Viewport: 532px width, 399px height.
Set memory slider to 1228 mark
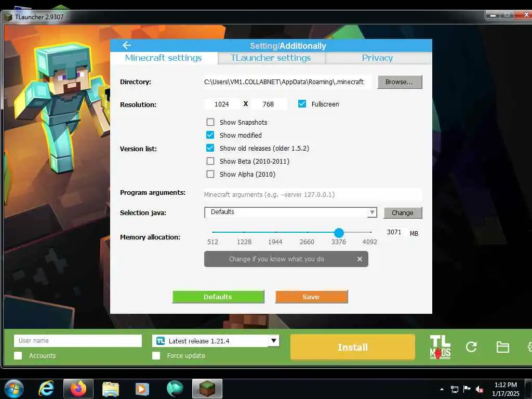(x=244, y=232)
